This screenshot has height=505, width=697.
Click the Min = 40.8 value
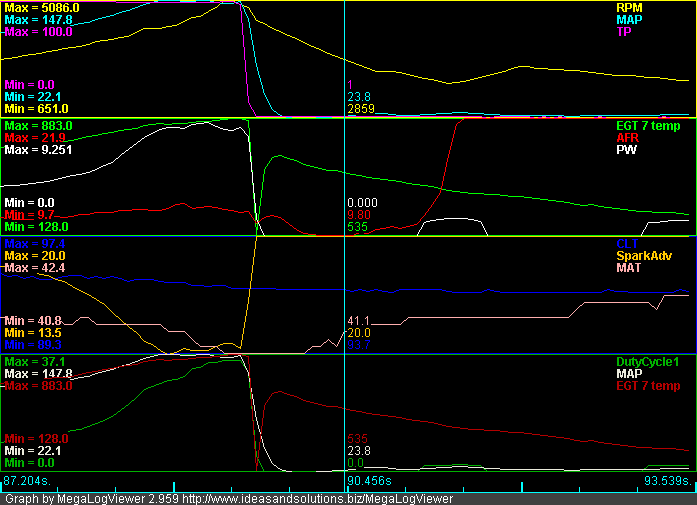pyautogui.click(x=33, y=321)
